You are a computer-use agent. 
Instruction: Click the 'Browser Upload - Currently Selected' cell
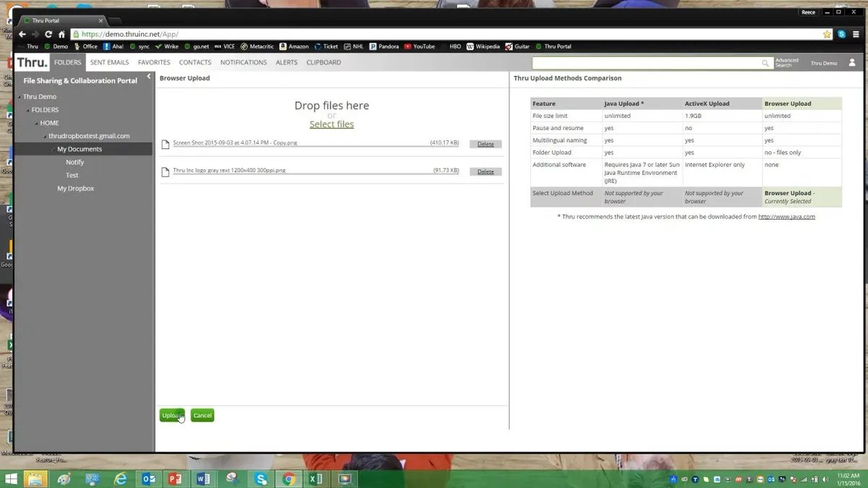(802, 197)
